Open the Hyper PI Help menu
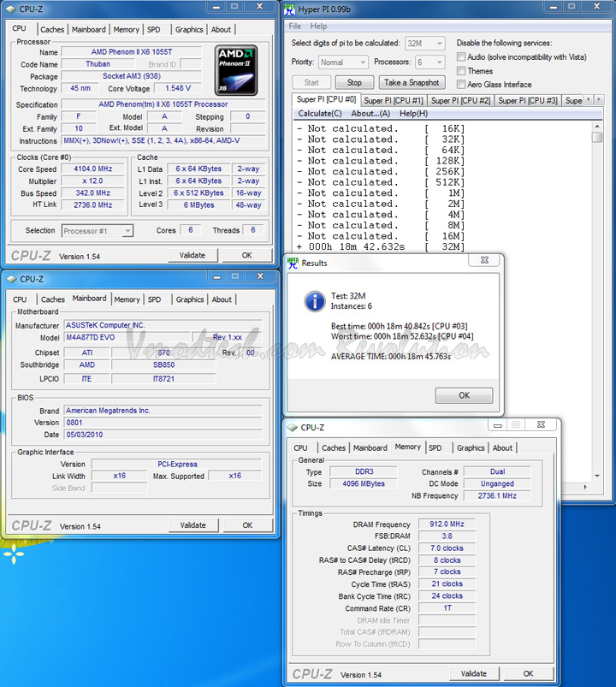The height and width of the screenshot is (687, 616). [x=318, y=27]
